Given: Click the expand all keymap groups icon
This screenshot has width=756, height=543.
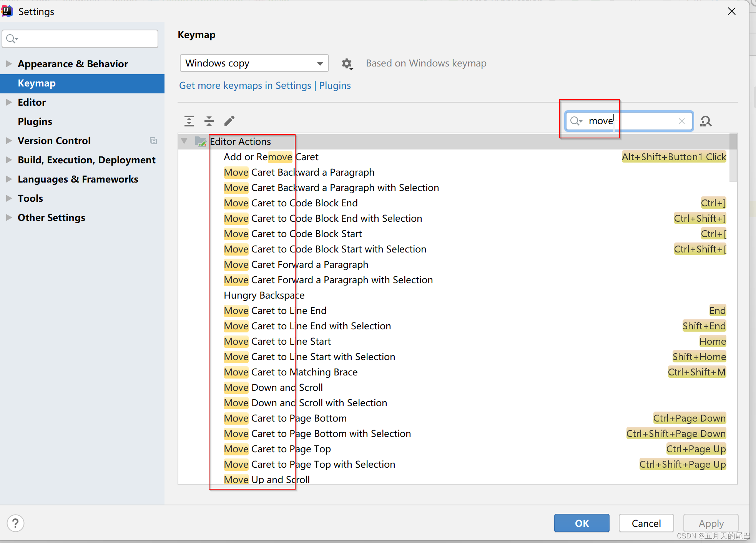Looking at the screenshot, I should click(189, 121).
